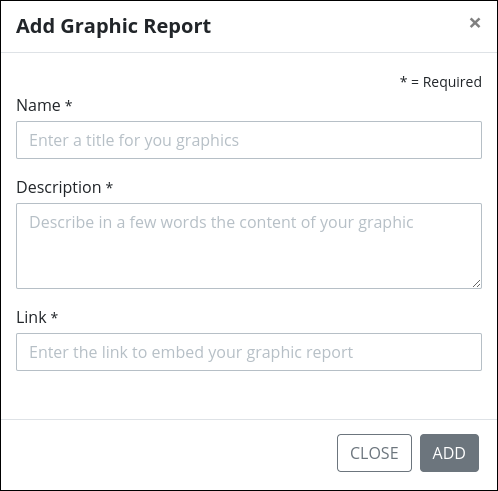This screenshot has height=491, width=498.
Task: Dismiss the dialog with the X icon
Action: [x=475, y=23]
